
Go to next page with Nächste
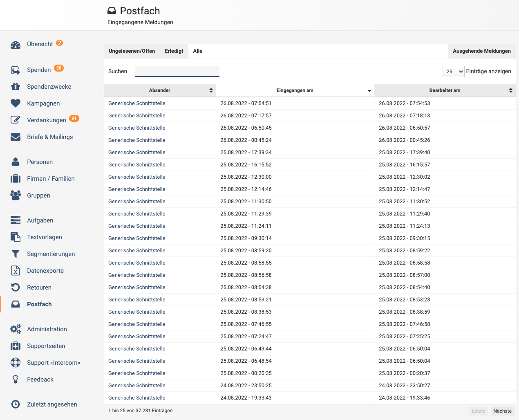(x=502, y=411)
